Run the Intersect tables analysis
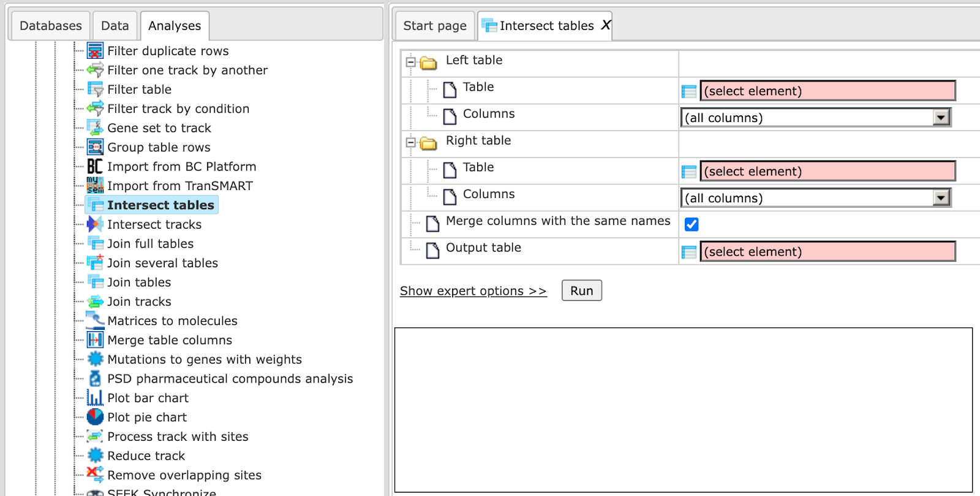The width and height of the screenshot is (980, 496). coord(582,291)
